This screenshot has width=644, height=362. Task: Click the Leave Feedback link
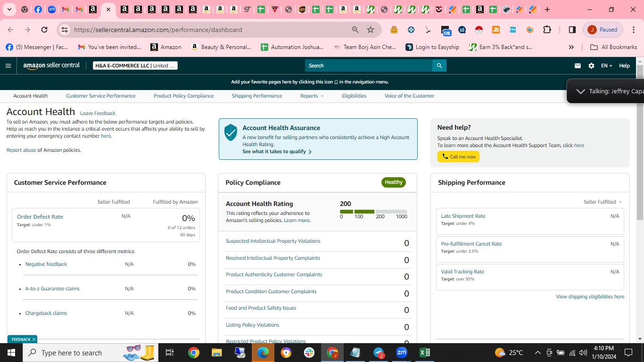pyautogui.click(x=98, y=113)
